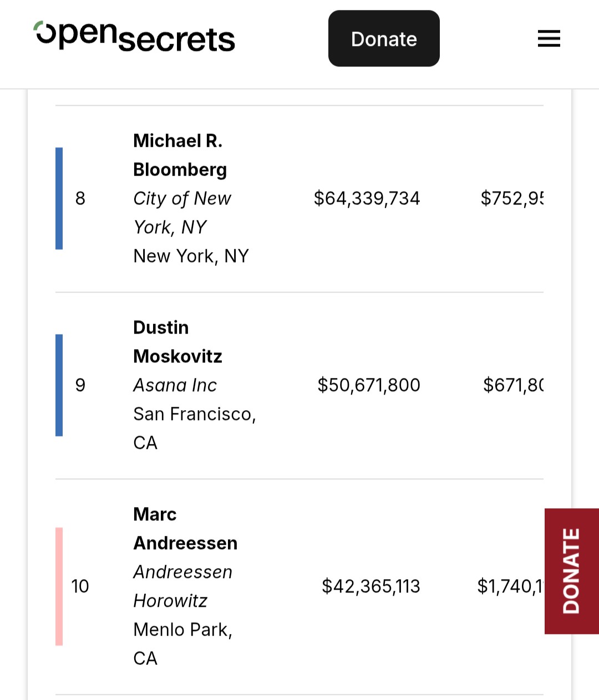
Task: Select the $42,365,113 total contribution amount
Action: (x=371, y=586)
